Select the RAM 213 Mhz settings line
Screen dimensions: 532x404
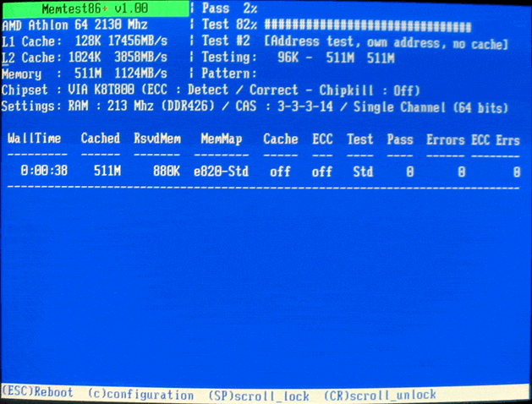pyautogui.click(x=254, y=107)
